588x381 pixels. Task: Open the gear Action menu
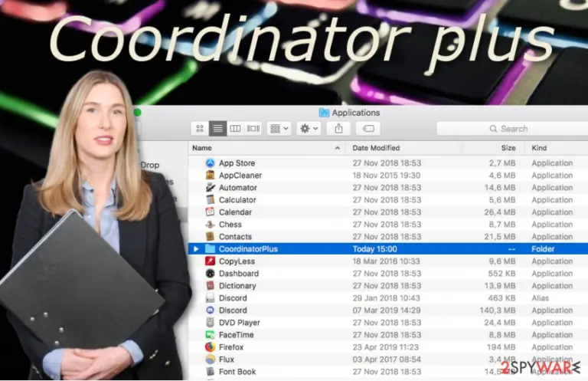(309, 129)
